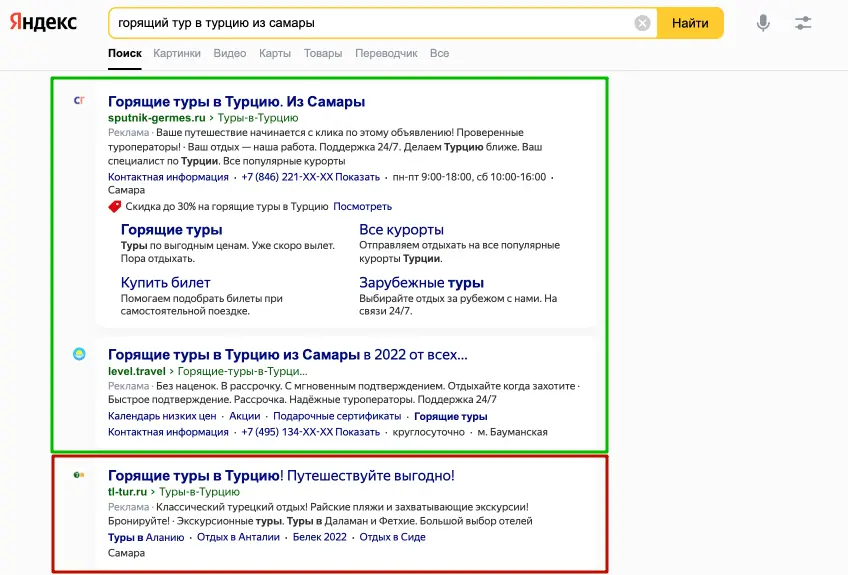Click 'м. Бауманская' address text
The height and width of the screenshot is (575, 848).
point(513,432)
